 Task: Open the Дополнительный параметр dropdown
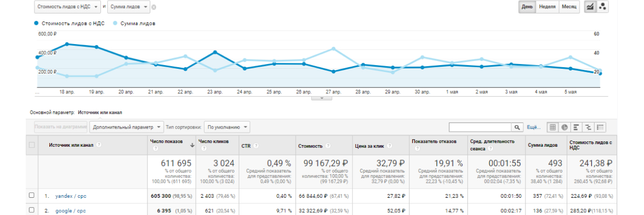tap(127, 127)
